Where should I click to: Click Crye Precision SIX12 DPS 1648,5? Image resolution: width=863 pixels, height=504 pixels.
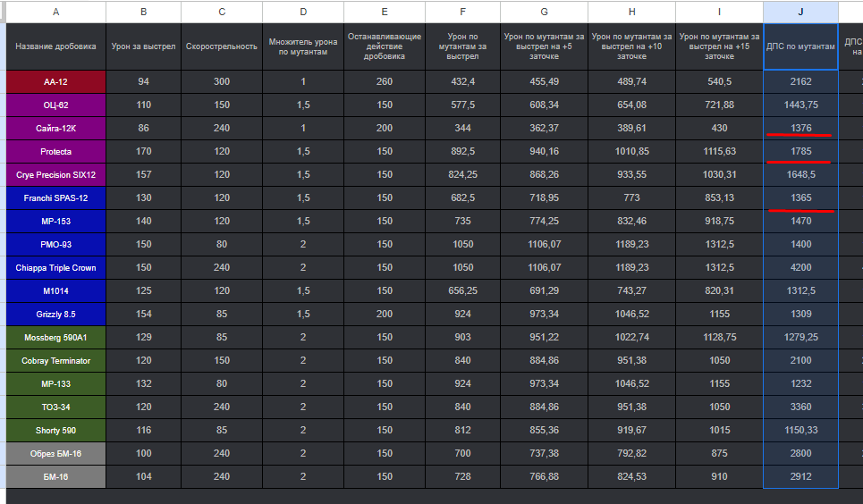[800, 174]
